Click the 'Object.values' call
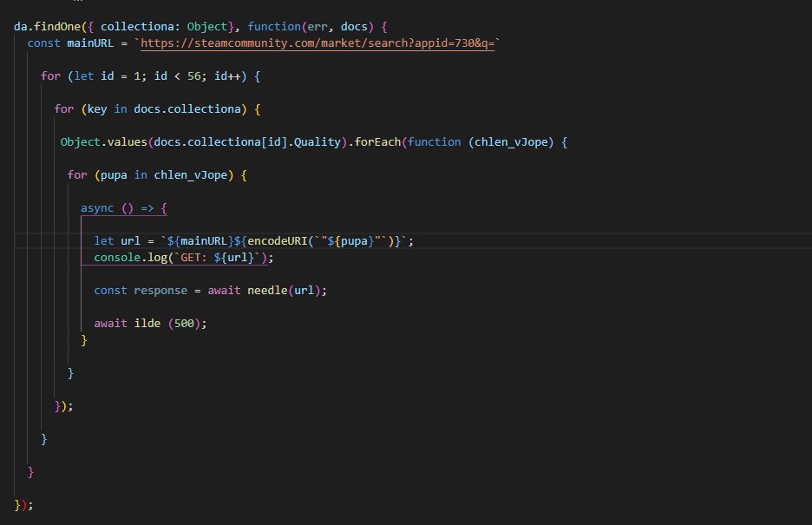The width and height of the screenshot is (812, 525). (103, 141)
